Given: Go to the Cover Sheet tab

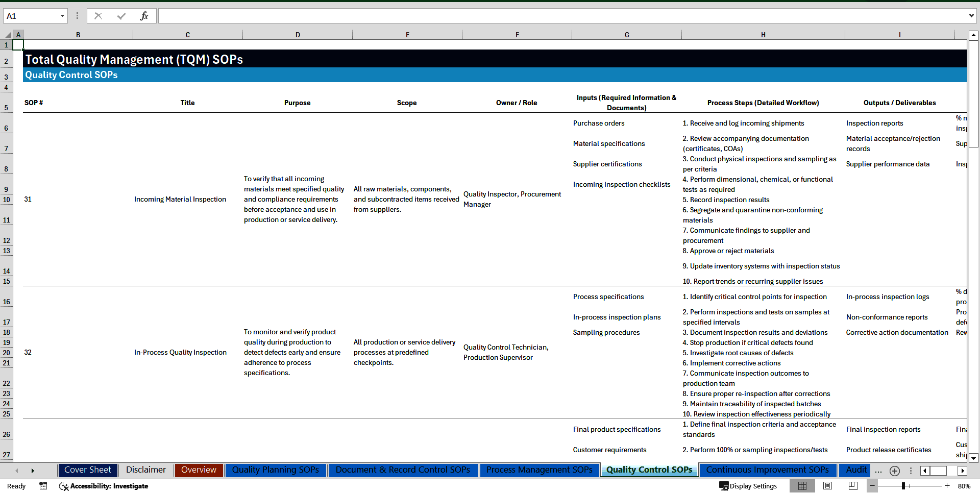Looking at the screenshot, I should click(x=87, y=470).
